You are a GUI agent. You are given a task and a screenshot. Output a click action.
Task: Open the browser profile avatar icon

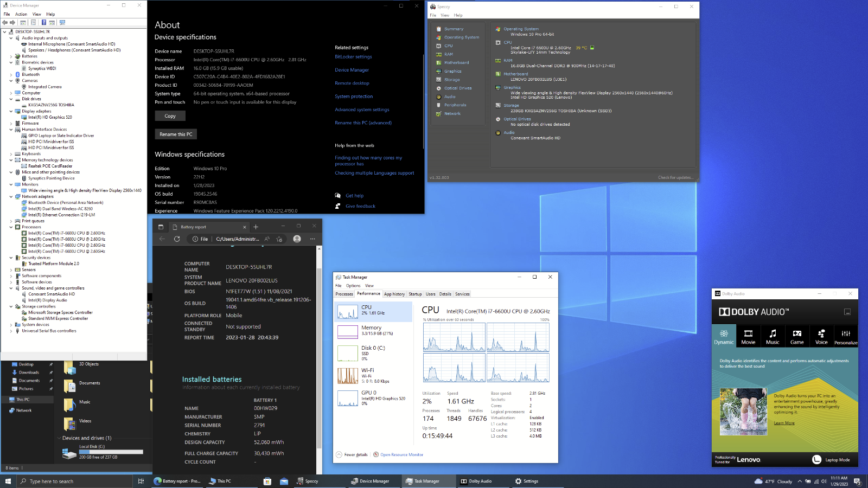click(297, 239)
